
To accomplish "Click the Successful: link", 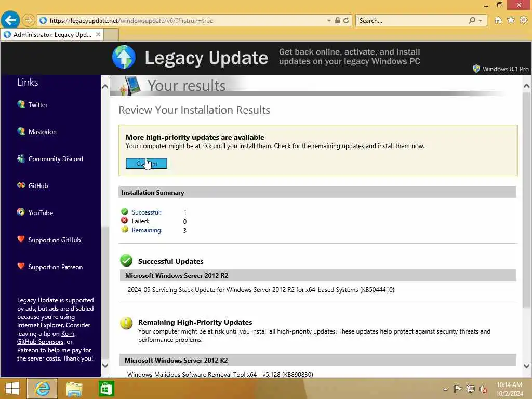I will pos(147,212).
